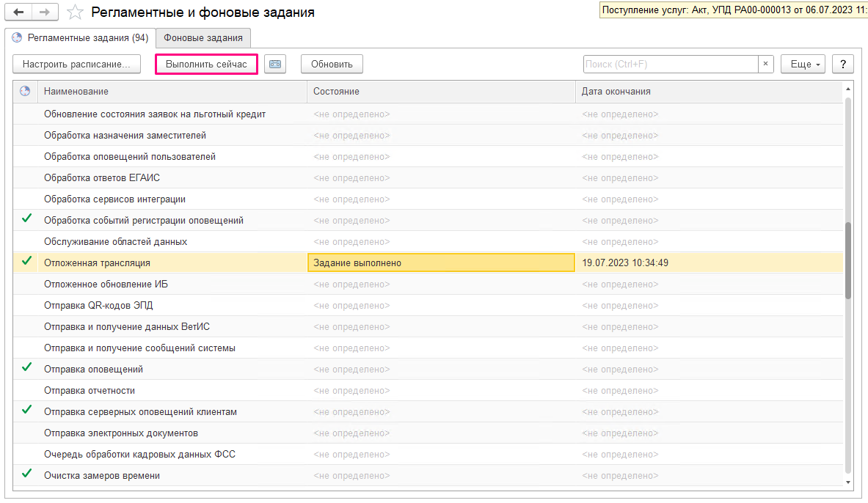Open the event log via tape icon
Image resolution: width=868 pixels, height=503 pixels.
point(274,64)
